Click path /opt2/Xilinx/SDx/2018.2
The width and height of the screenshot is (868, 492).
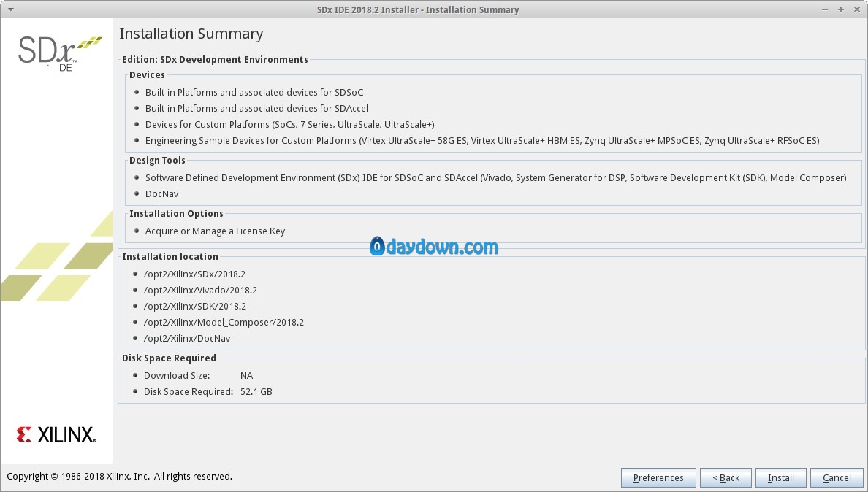point(194,274)
